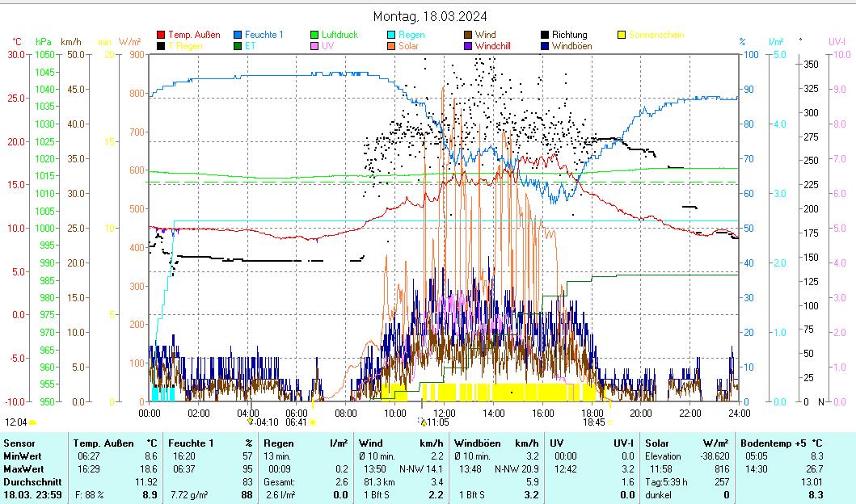This screenshot has width=856, height=504.
Task: Click the Temp. Außen table header
Action: [103, 443]
